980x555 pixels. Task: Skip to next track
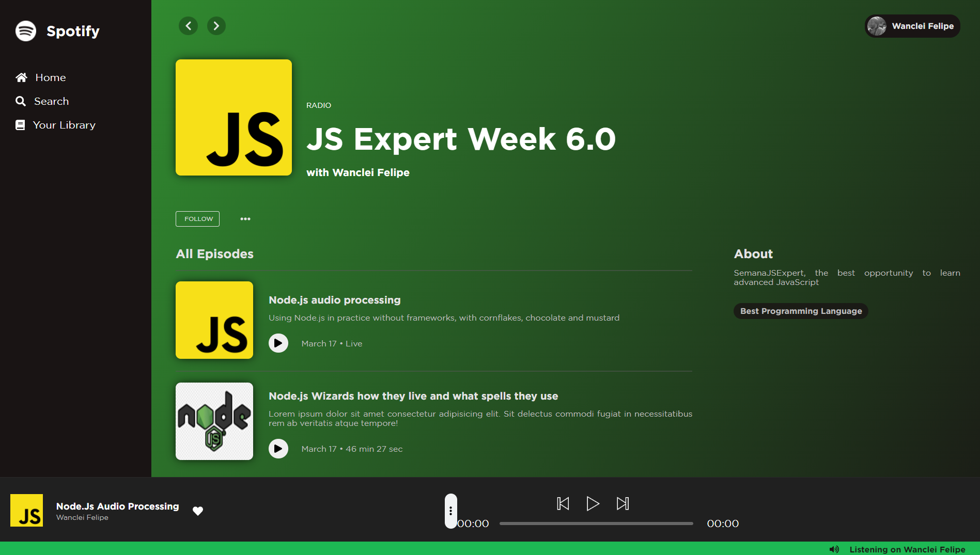(x=623, y=503)
